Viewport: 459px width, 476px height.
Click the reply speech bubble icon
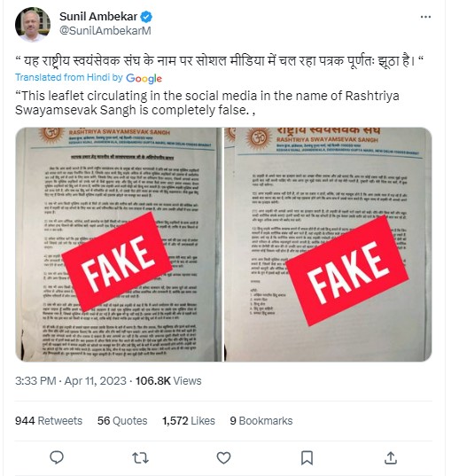pos(57,457)
